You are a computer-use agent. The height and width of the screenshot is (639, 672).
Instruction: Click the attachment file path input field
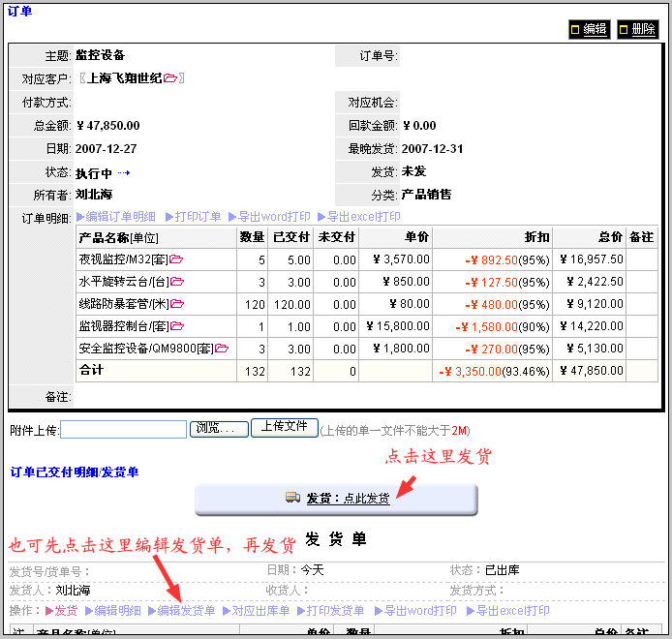coord(122,429)
